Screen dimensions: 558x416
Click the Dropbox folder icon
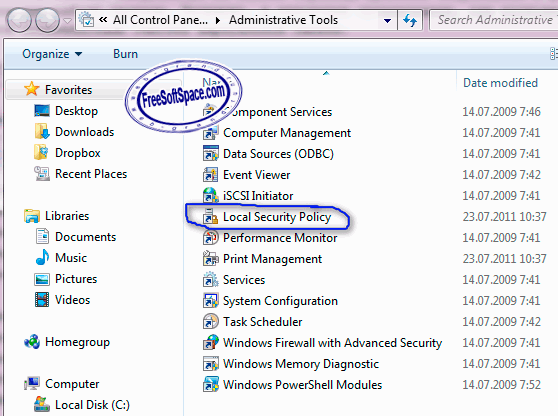point(41,152)
